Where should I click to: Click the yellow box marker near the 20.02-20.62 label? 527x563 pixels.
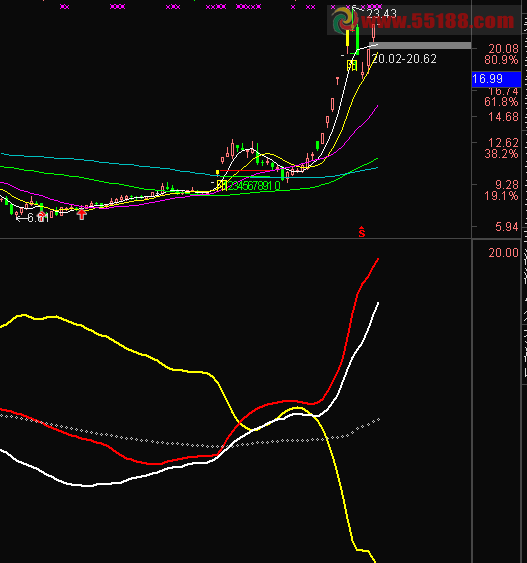click(352, 65)
